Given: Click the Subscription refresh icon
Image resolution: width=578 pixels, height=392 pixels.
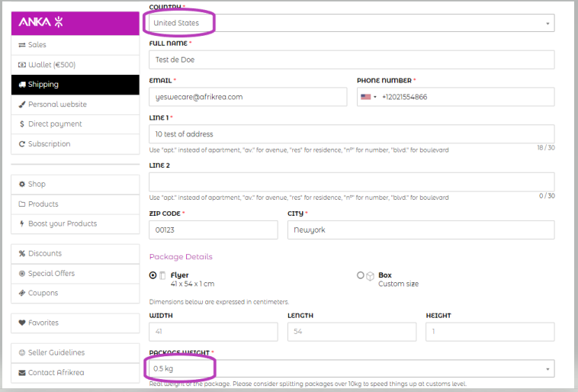Looking at the screenshot, I should pyautogui.click(x=22, y=144).
